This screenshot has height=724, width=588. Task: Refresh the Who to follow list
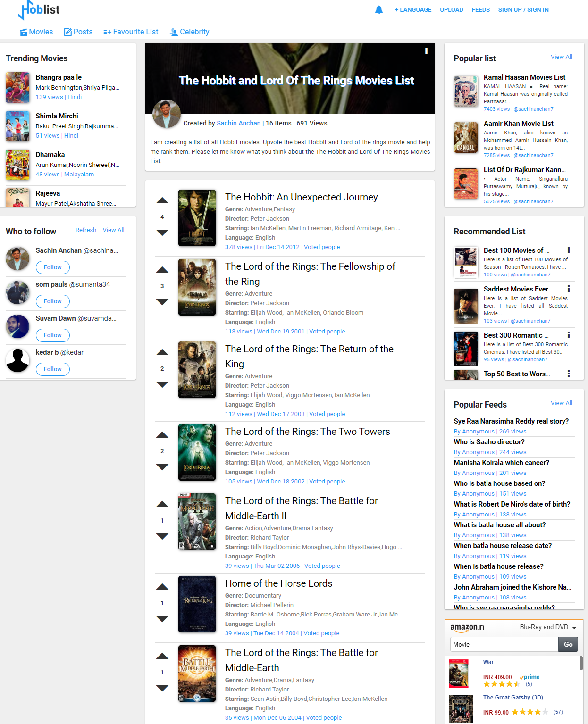click(x=86, y=230)
